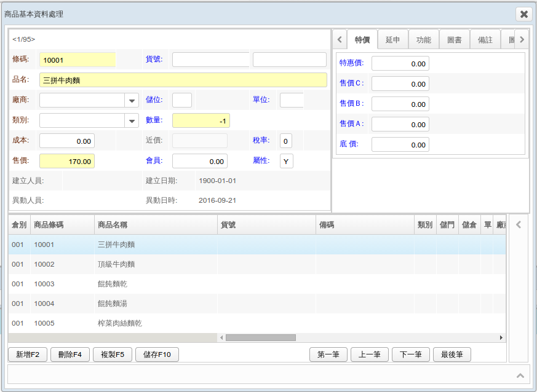Image resolution: width=537 pixels, height=392 pixels.
Task: Click the 條碼 input field
Action: click(78, 60)
